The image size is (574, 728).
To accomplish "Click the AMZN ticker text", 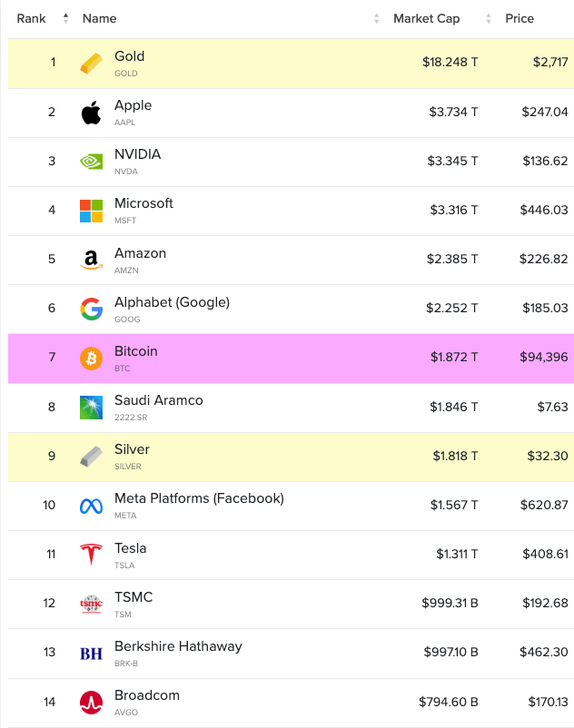I will (126, 271).
